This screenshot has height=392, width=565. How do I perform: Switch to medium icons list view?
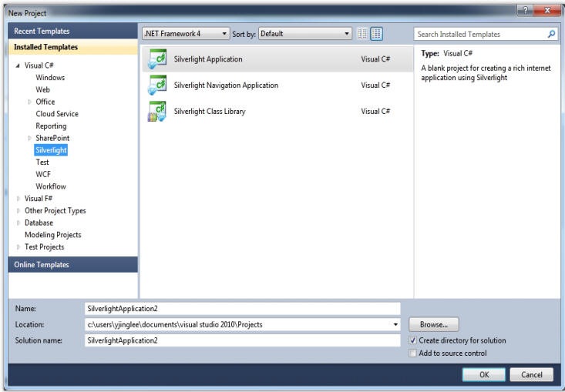tap(377, 34)
